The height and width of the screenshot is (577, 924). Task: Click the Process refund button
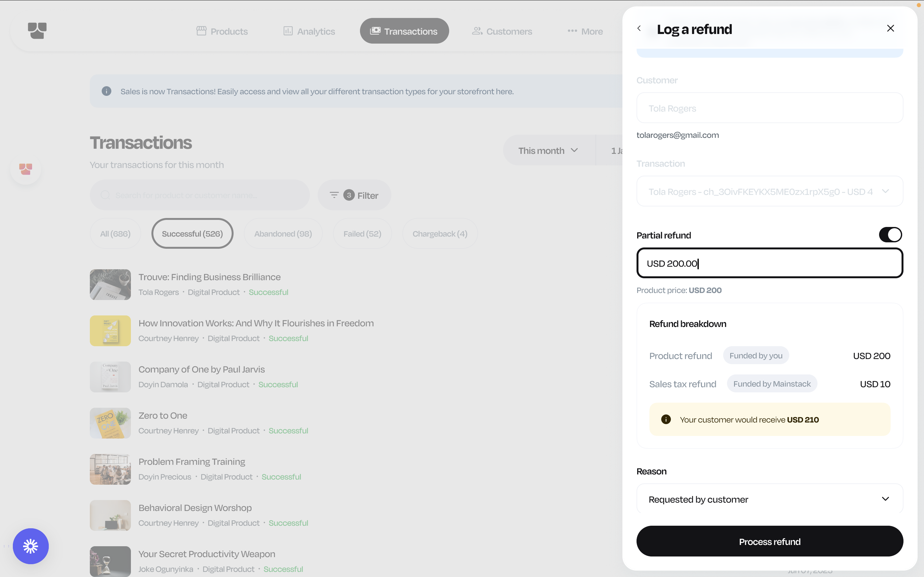coord(769,541)
